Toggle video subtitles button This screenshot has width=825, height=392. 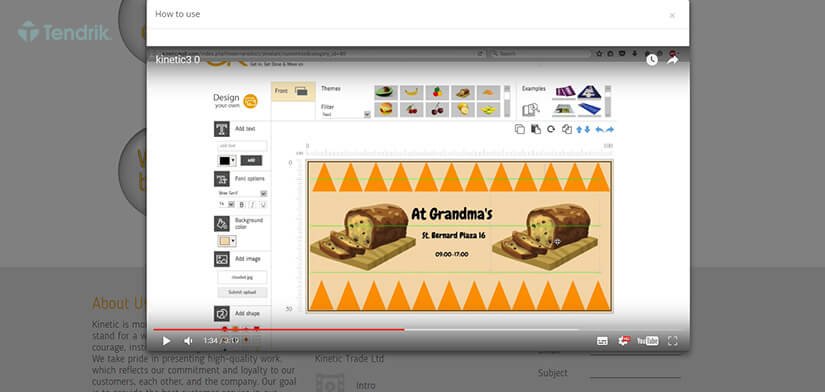(602, 341)
